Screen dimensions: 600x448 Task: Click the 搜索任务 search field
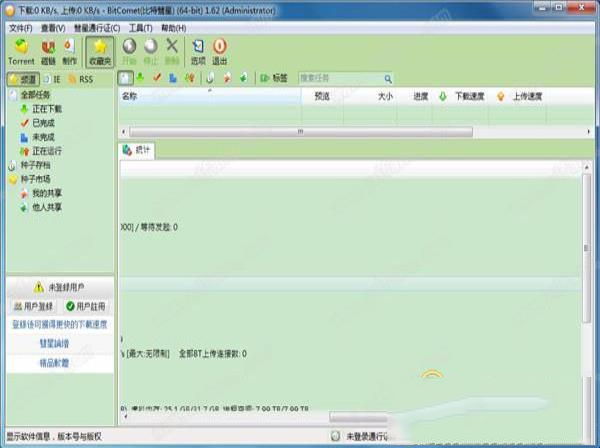[x=340, y=78]
